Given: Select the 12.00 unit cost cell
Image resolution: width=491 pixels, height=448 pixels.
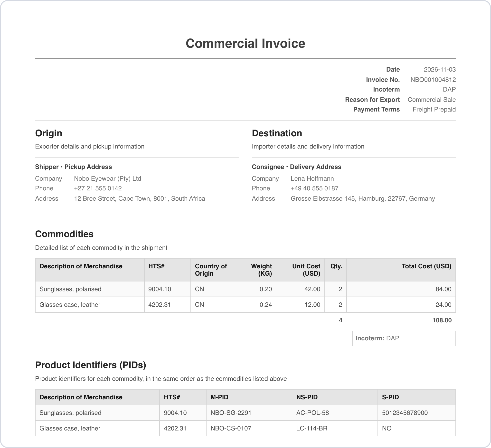Looking at the screenshot, I should (300, 305).
